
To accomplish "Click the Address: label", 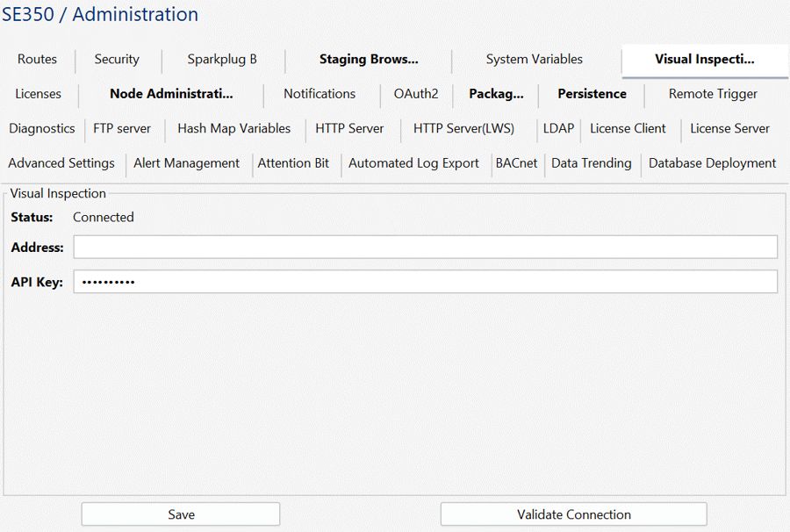I will [37, 248].
